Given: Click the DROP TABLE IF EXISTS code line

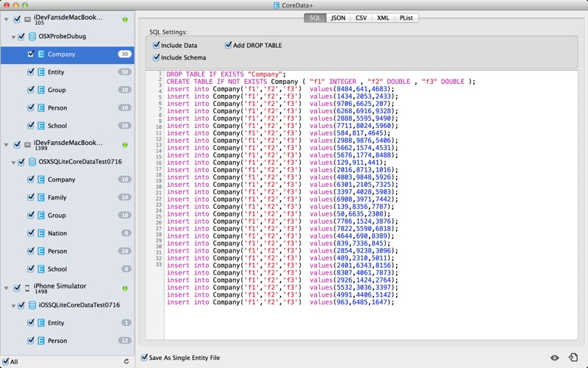Looking at the screenshot, I should (226, 74).
